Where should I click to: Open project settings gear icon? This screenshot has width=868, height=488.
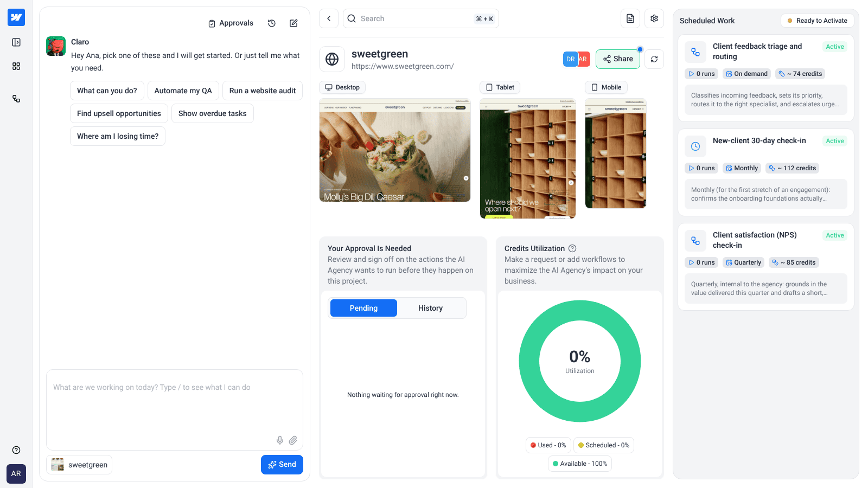[x=654, y=18]
